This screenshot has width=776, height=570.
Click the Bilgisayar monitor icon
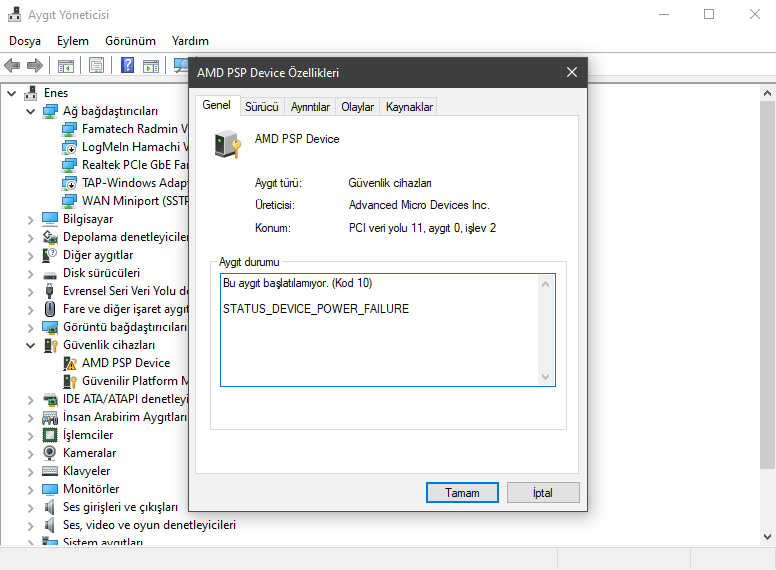pyautogui.click(x=50, y=219)
